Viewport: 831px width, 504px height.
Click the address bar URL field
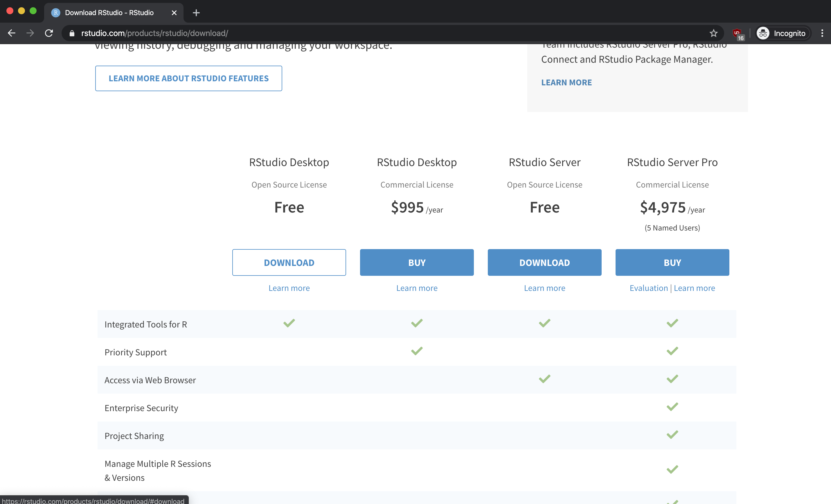click(x=154, y=33)
